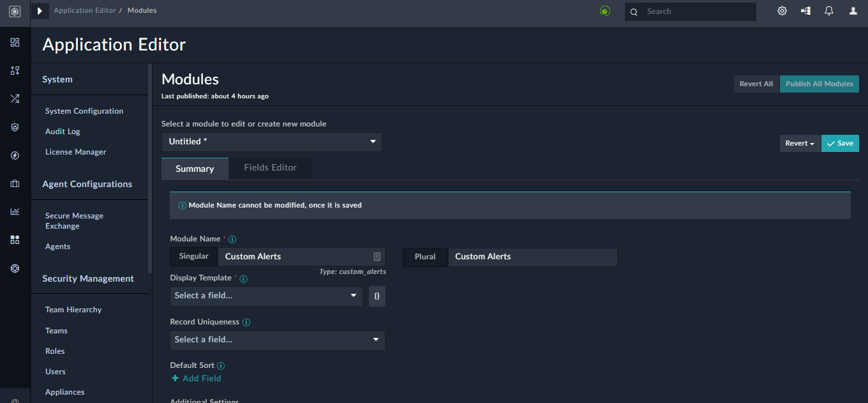Screen dimensions: 868x403
Task: Open the Record Uniqueness field dropdown
Action: pos(277,340)
